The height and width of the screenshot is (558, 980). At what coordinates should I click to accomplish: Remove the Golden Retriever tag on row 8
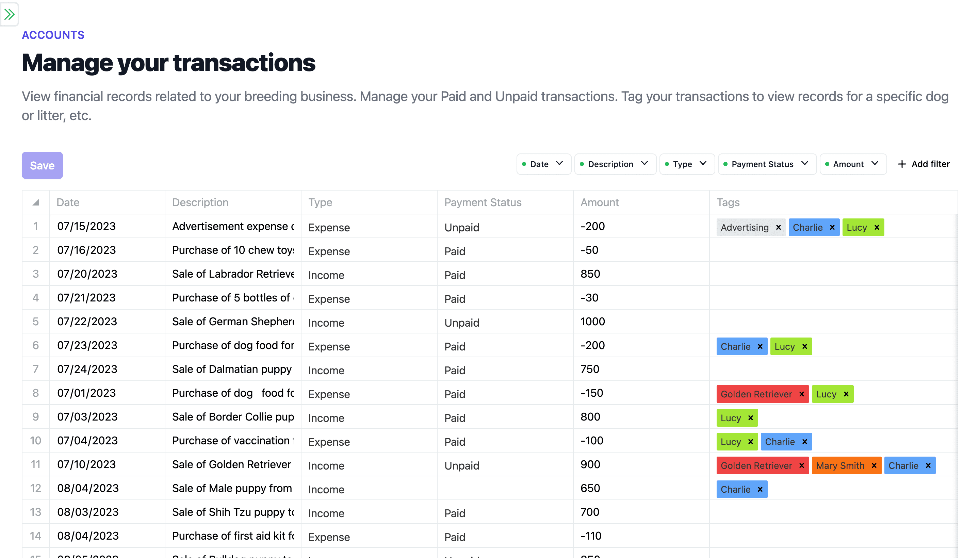point(801,394)
